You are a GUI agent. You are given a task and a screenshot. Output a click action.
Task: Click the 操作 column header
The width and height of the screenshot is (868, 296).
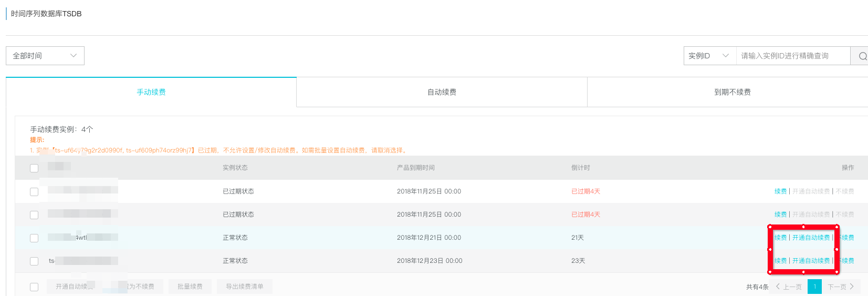pyautogui.click(x=848, y=168)
